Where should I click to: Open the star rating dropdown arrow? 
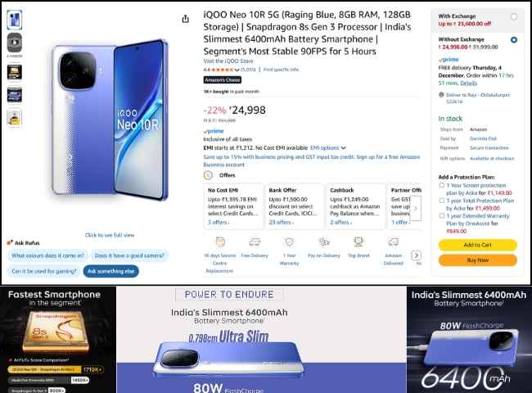click(237, 70)
